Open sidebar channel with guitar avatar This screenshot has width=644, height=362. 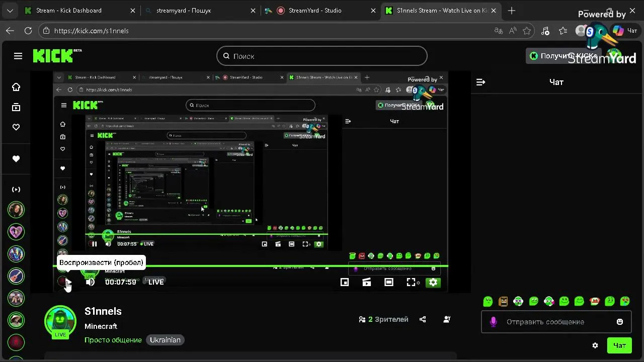(16, 276)
